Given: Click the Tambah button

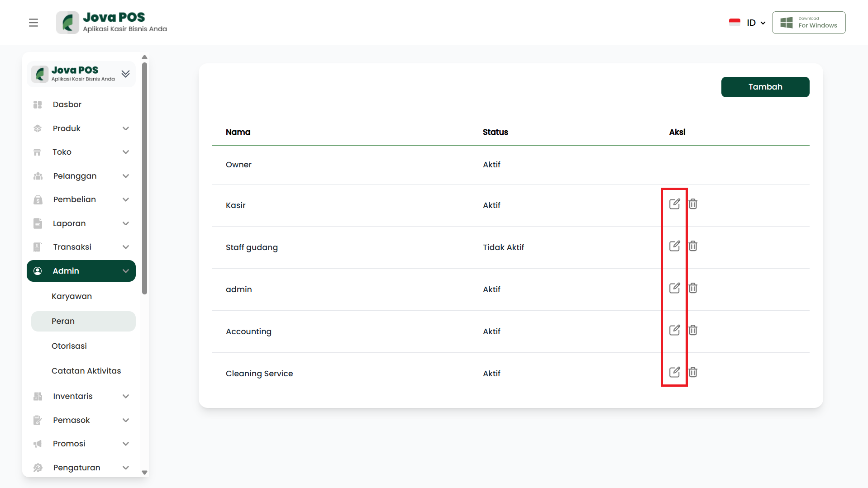Looking at the screenshot, I should point(765,87).
